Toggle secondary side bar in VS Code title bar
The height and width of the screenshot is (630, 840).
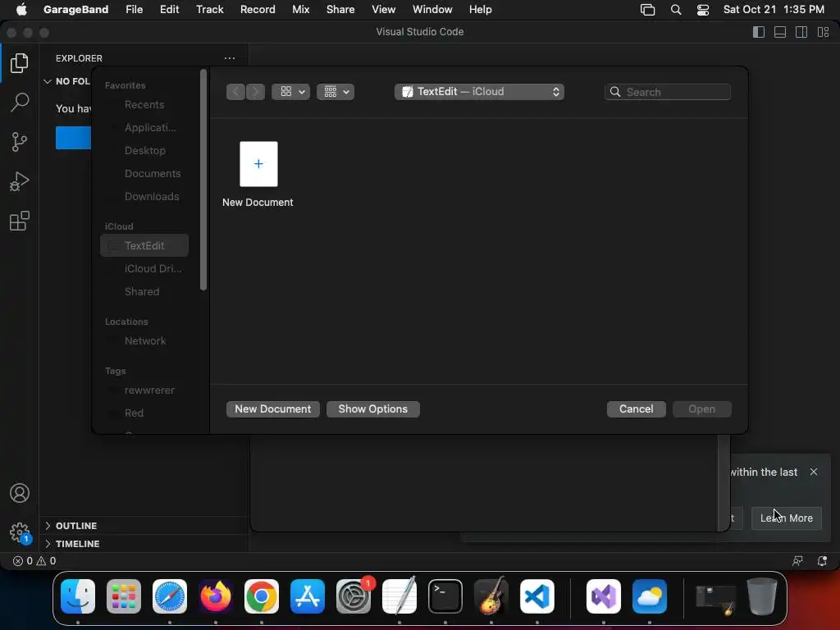(801, 32)
